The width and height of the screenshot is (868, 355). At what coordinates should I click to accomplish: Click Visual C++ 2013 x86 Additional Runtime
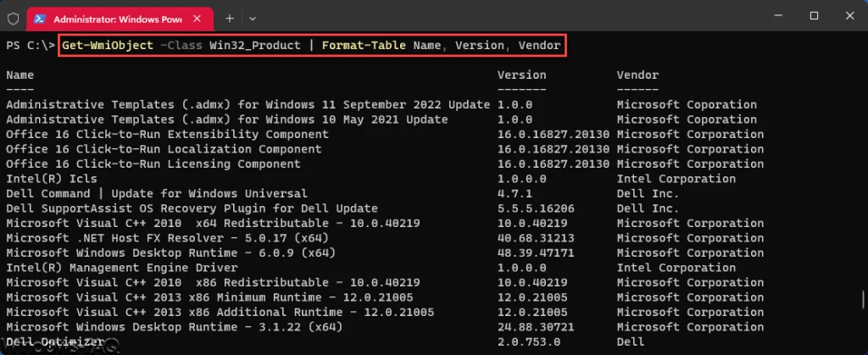point(220,313)
